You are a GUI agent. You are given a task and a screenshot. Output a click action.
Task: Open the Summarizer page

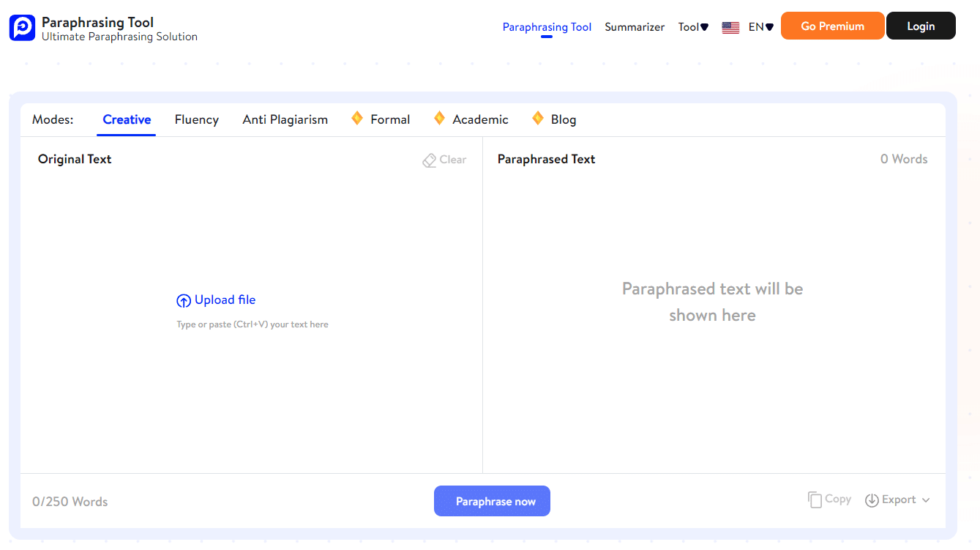click(x=634, y=26)
